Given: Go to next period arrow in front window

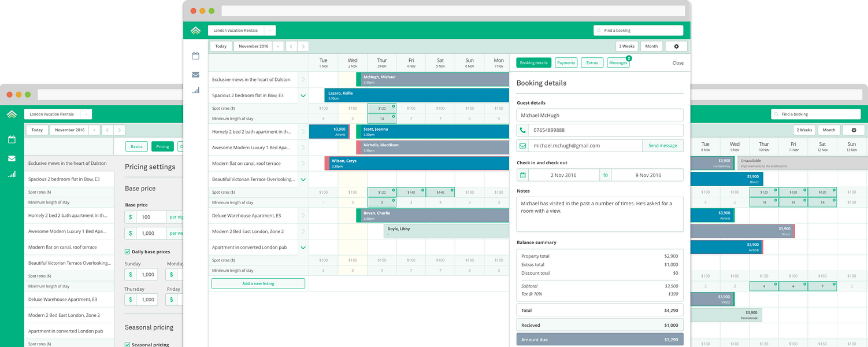Looking at the screenshot, I should tap(303, 46).
